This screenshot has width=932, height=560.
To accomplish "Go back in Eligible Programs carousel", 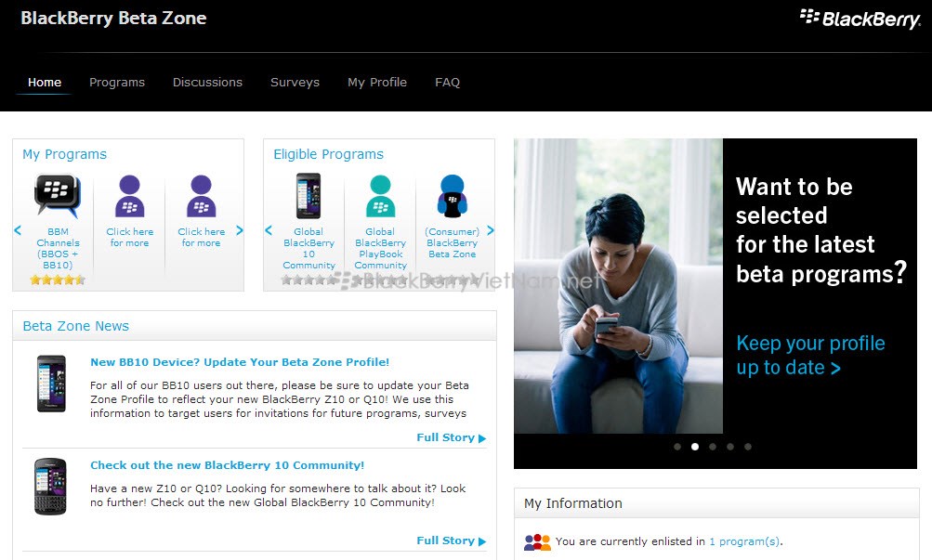I will tap(269, 231).
